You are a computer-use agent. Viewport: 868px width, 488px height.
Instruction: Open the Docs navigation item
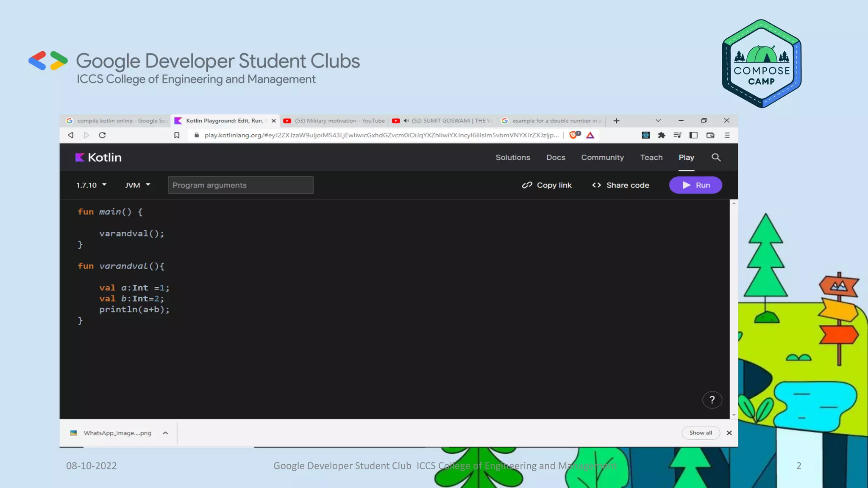pos(555,158)
